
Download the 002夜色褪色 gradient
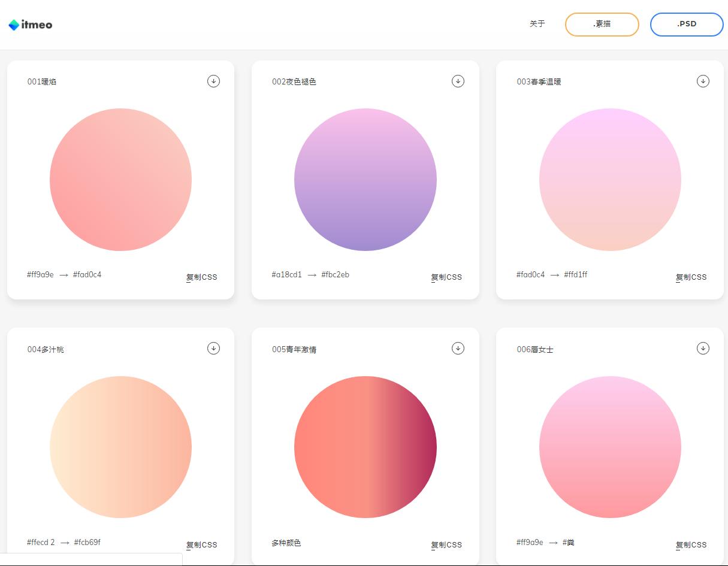pyautogui.click(x=458, y=81)
